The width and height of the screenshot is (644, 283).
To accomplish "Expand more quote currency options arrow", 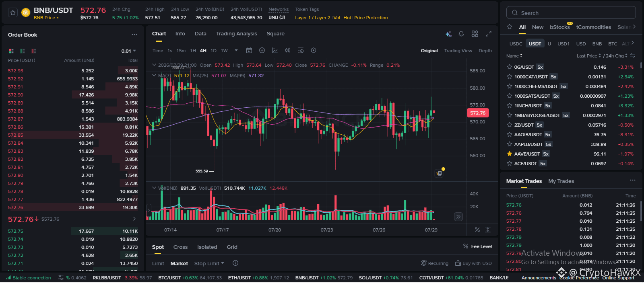I will (x=633, y=43).
